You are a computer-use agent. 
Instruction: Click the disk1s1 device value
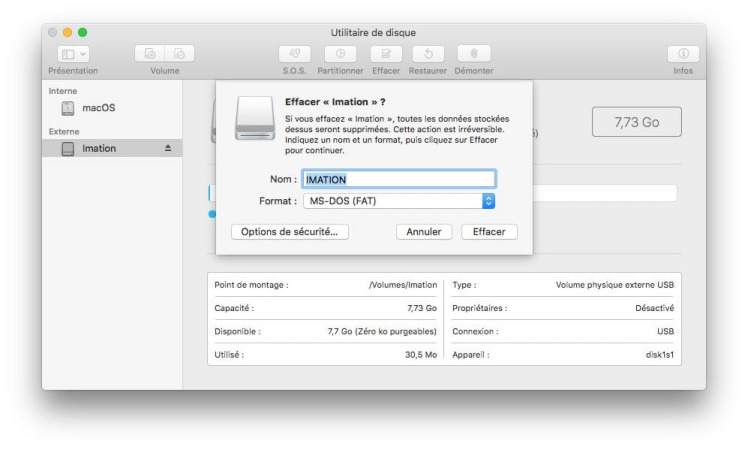point(660,355)
